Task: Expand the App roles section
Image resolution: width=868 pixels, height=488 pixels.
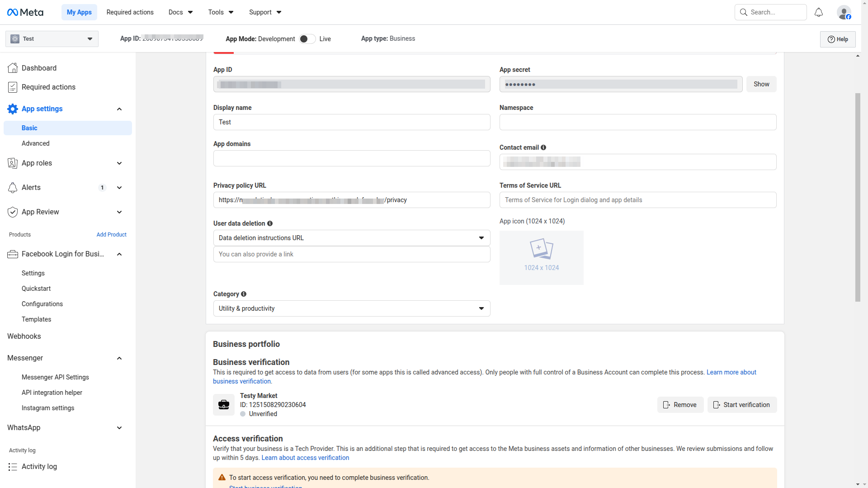Action: (x=119, y=163)
